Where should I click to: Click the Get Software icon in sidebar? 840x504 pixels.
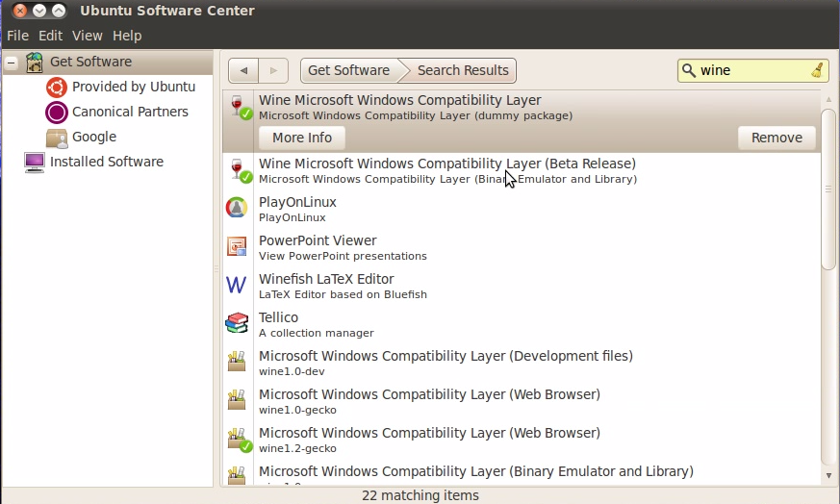[x=35, y=63]
